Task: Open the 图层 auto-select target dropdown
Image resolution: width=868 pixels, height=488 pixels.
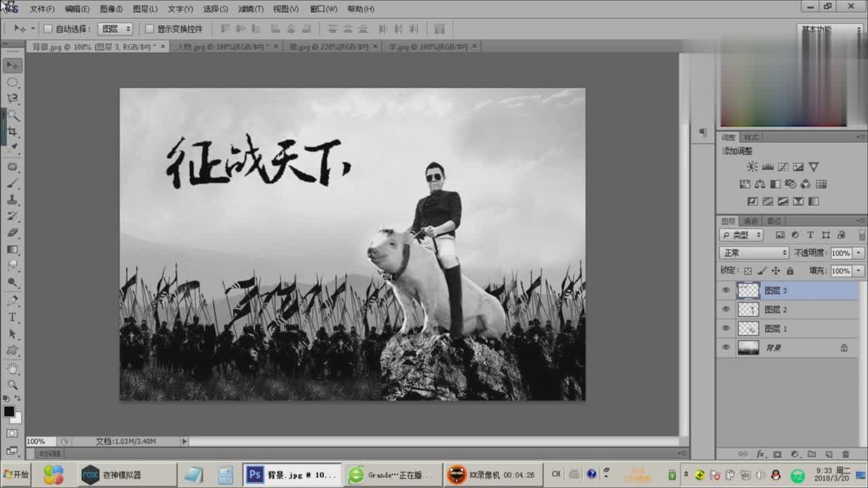Action: coord(115,29)
